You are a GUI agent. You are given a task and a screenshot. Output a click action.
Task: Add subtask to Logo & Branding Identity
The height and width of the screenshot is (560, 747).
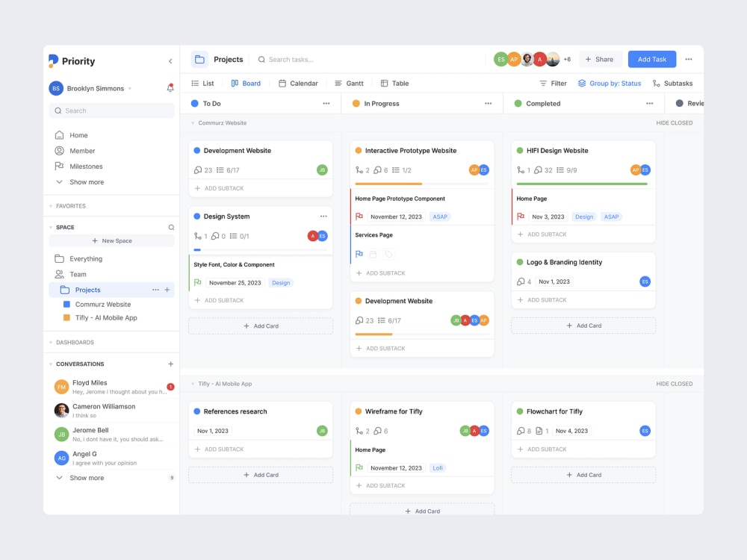pos(542,300)
